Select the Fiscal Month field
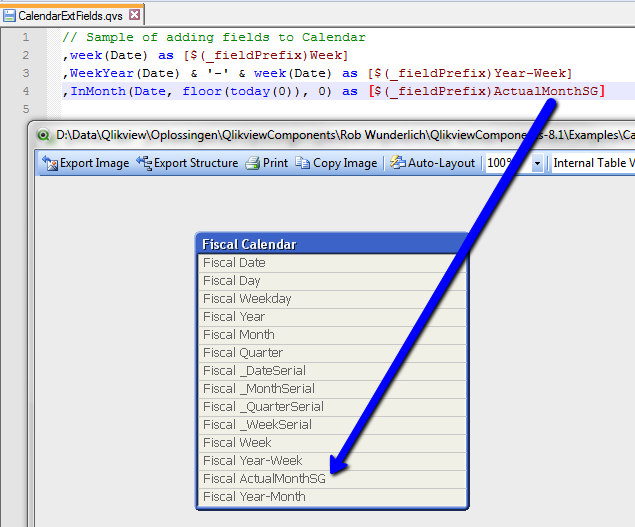This screenshot has width=635, height=527. 332,335
